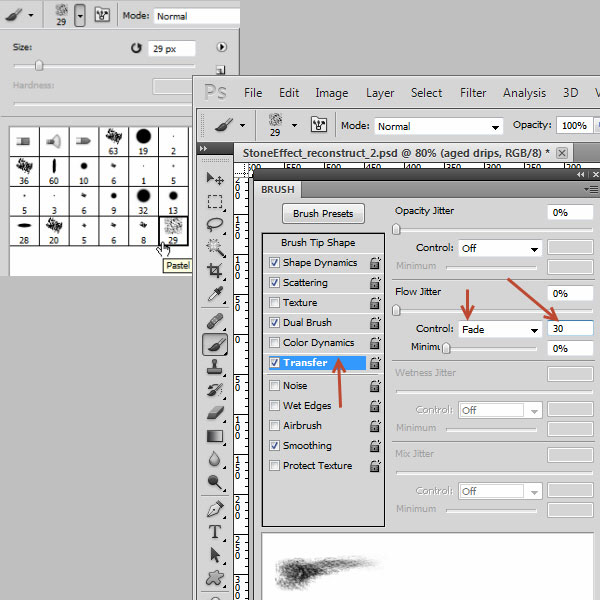
Task: Toggle the Dual Brush checkbox
Action: [274, 323]
